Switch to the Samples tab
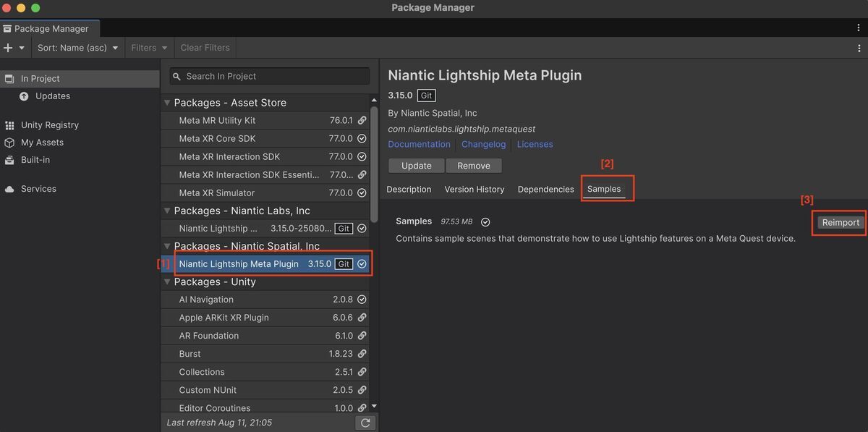This screenshot has width=868, height=432. 604,190
